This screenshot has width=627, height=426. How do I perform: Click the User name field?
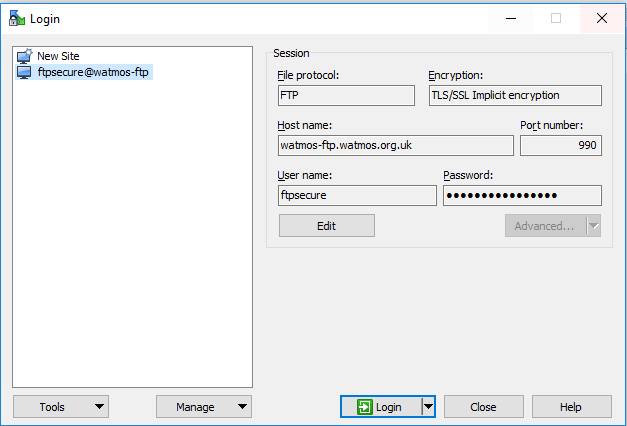(356, 196)
